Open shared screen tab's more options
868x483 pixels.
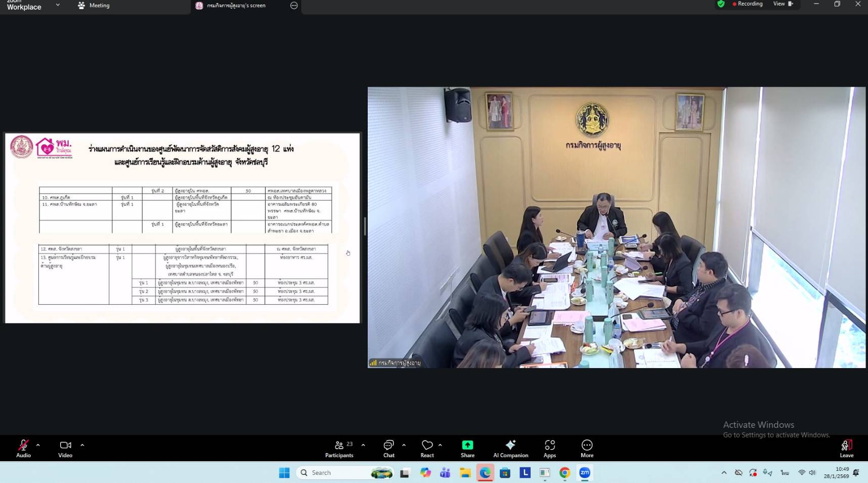(294, 6)
